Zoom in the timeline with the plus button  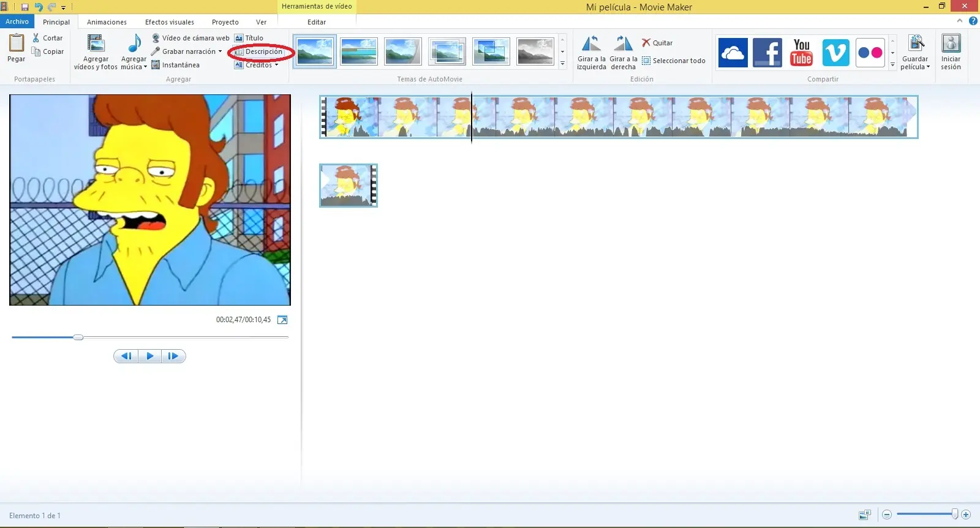[x=966, y=515]
